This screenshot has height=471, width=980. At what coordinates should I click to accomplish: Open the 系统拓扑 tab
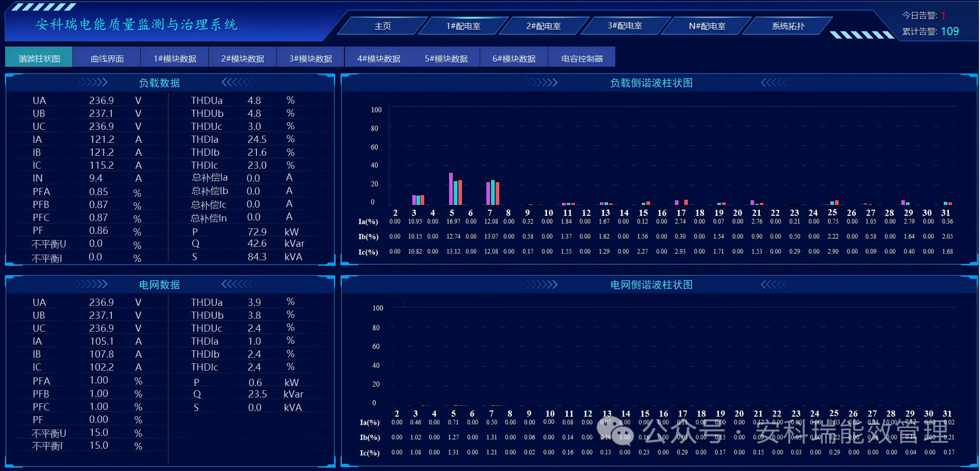point(788,26)
